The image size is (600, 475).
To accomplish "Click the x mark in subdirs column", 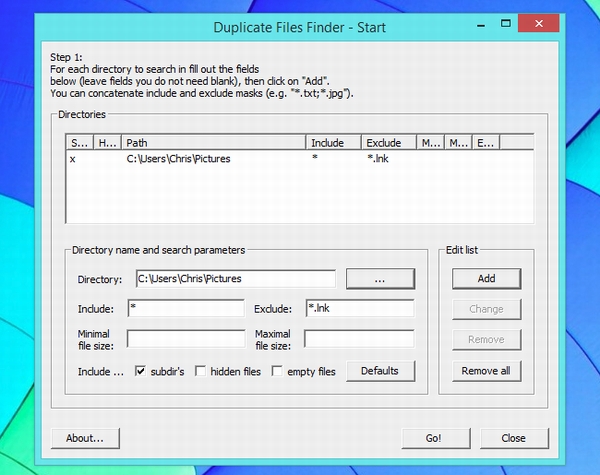I will [73, 159].
